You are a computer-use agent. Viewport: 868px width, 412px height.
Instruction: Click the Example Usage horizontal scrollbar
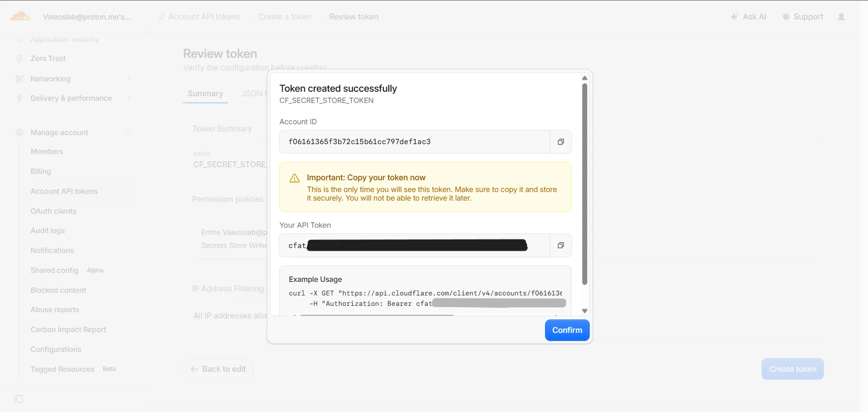[377, 315]
